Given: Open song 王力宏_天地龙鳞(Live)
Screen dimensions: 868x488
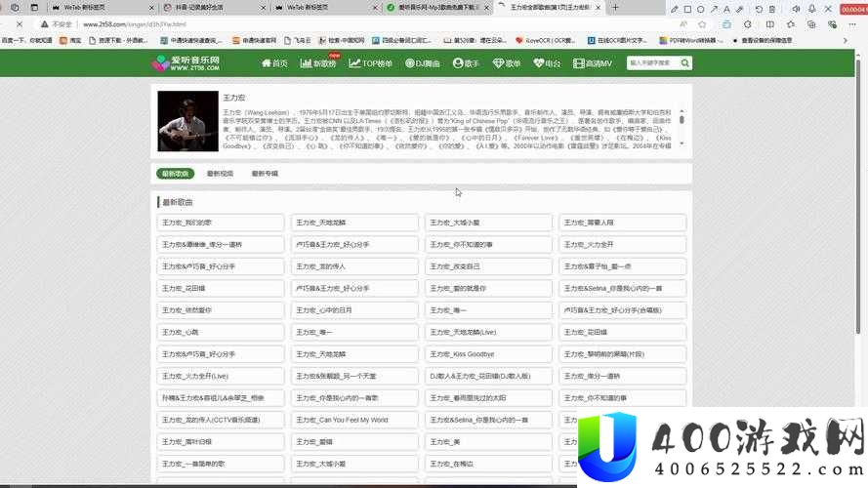Looking at the screenshot, I should point(488,332).
